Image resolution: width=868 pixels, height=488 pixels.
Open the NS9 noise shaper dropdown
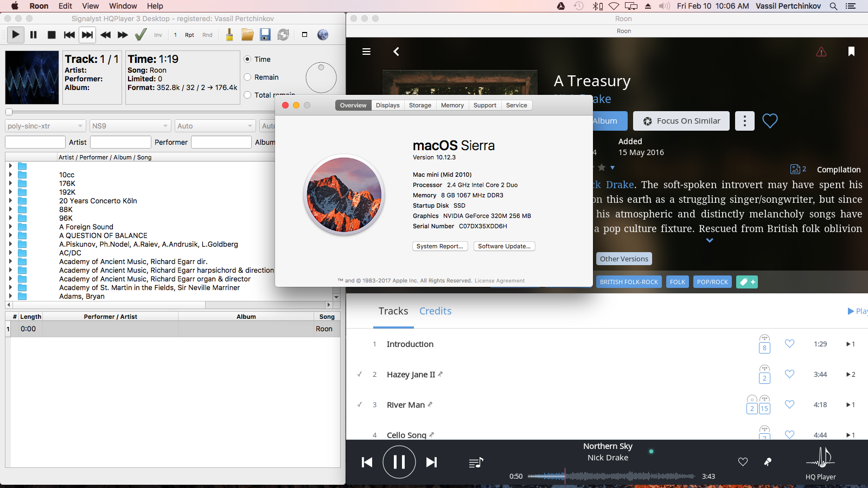(x=130, y=126)
